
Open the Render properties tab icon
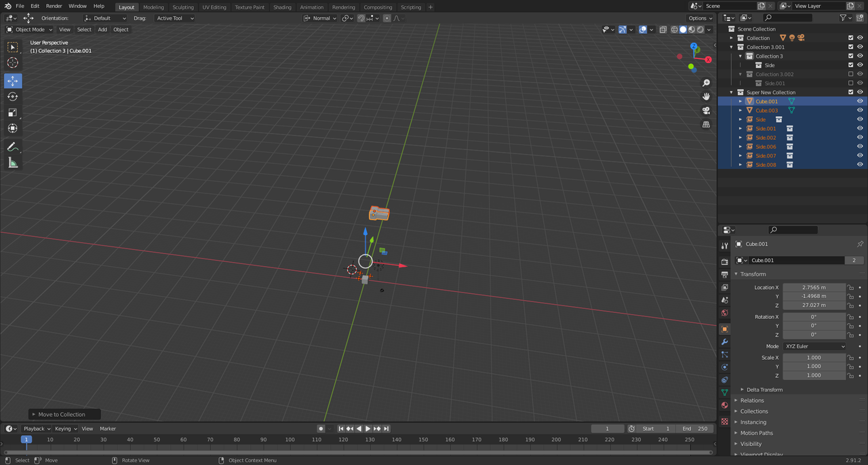tap(724, 261)
